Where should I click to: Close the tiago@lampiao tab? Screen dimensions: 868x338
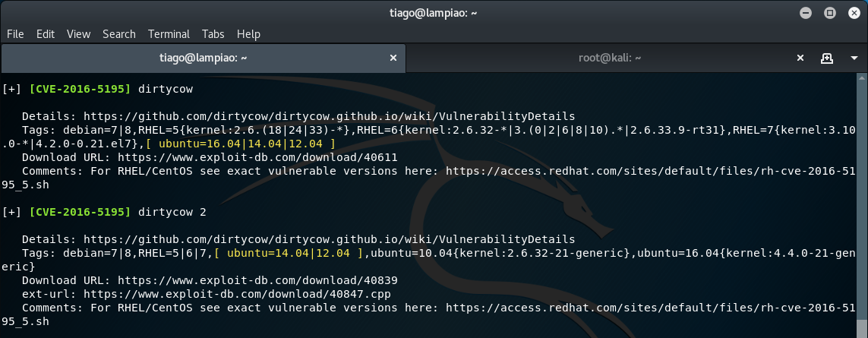393,58
